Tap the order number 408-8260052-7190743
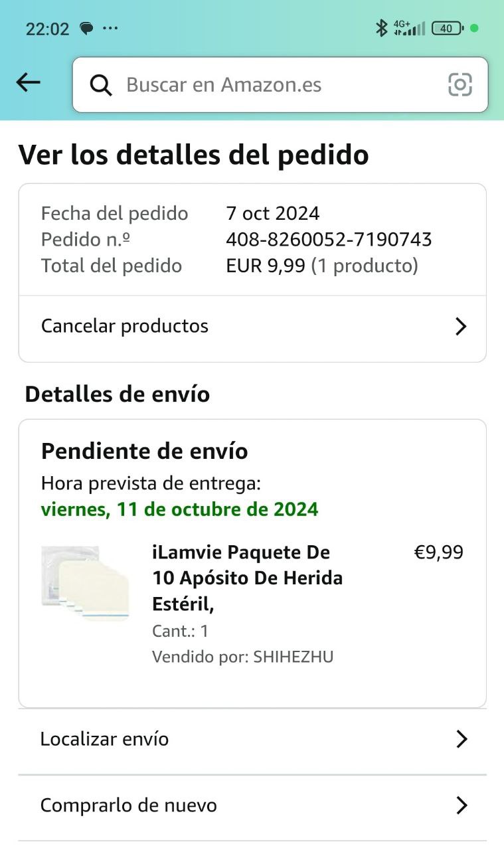 tap(329, 239)
